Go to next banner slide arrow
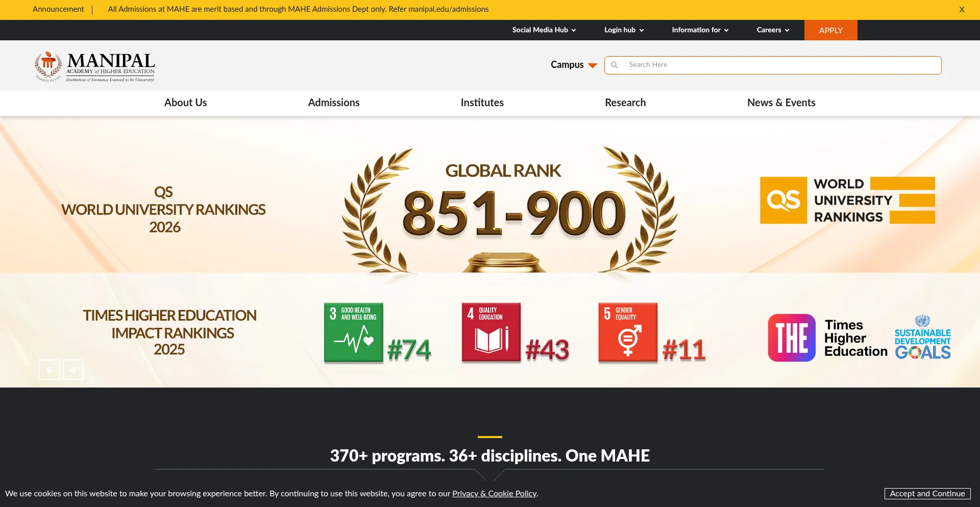Viewport: 980px width, 507px height. pos(73,370)
